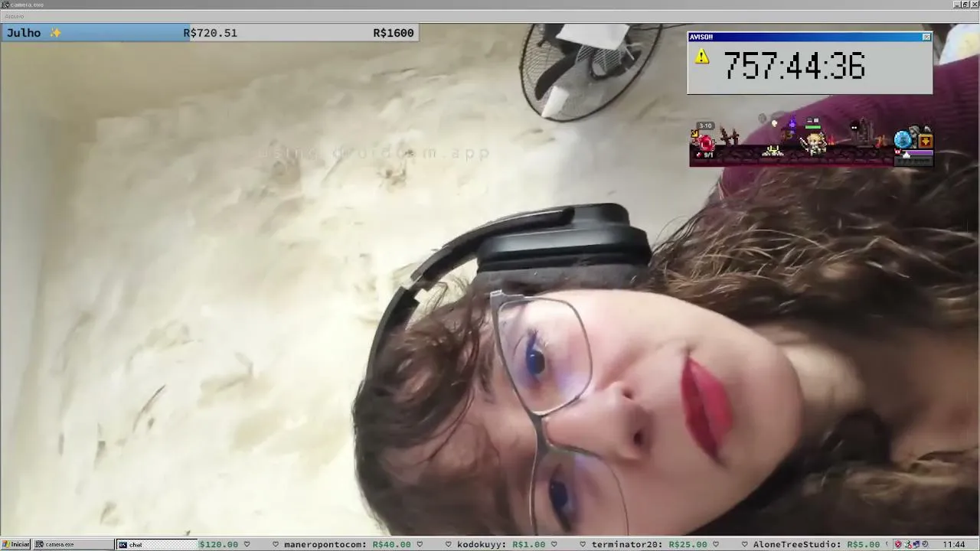This screenshot has width=980, height=551.
Task: Click the yellow warning icon in AVISO!!
Action: pyautogui.click(x=702, y=57)
